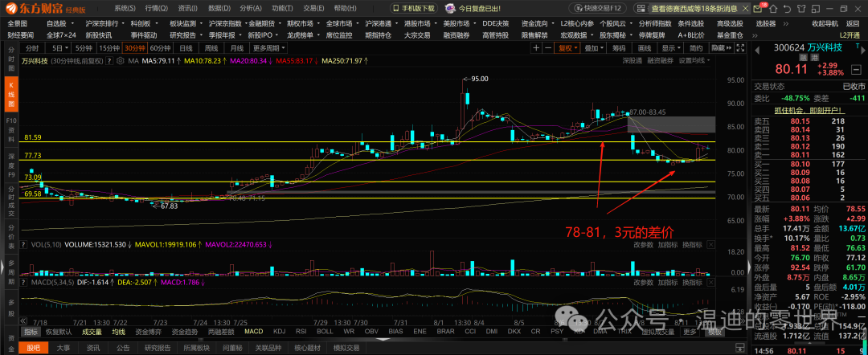The image size is (868, 355).
Task: Switch to 月线 period
Action: click(237, 48)
